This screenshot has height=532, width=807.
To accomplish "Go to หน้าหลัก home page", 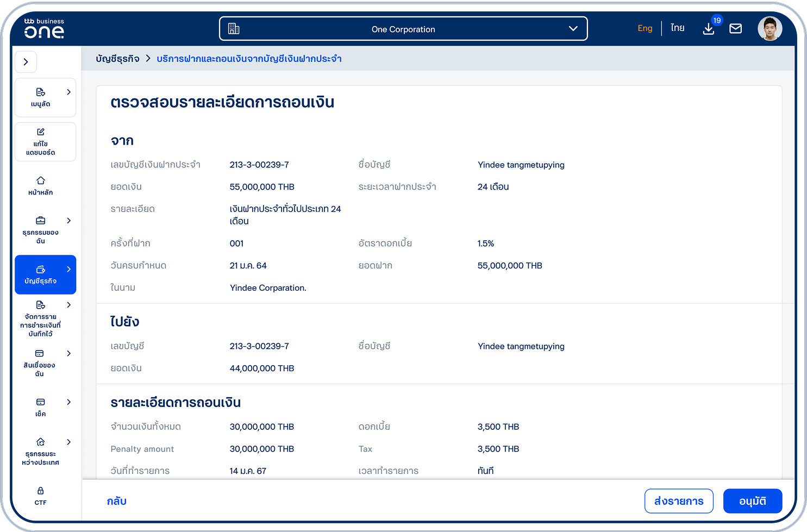I will [x=40, y=186].
